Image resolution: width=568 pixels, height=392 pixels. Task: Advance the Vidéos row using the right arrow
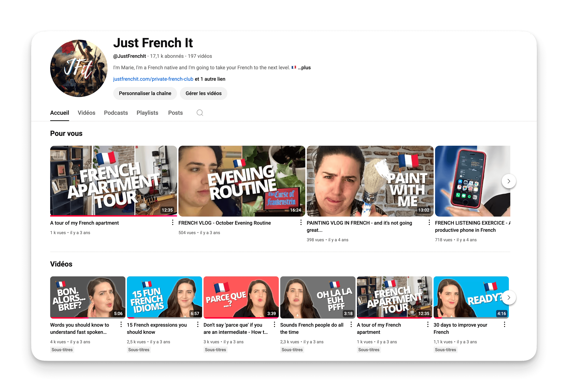[x=509, y=297]
